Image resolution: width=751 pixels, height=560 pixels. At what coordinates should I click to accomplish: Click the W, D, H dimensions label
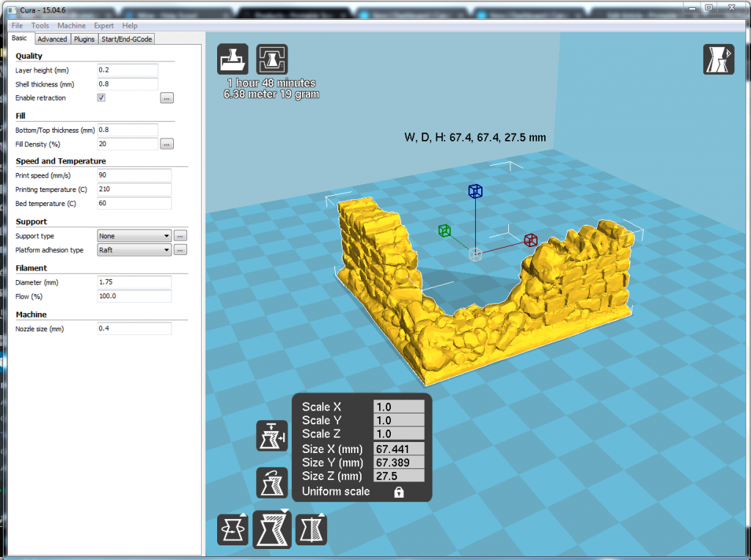(x=475, y=138)
